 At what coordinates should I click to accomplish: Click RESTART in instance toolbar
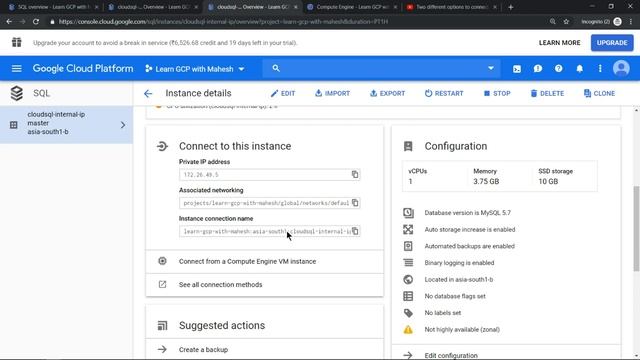[x=444, y=93]
